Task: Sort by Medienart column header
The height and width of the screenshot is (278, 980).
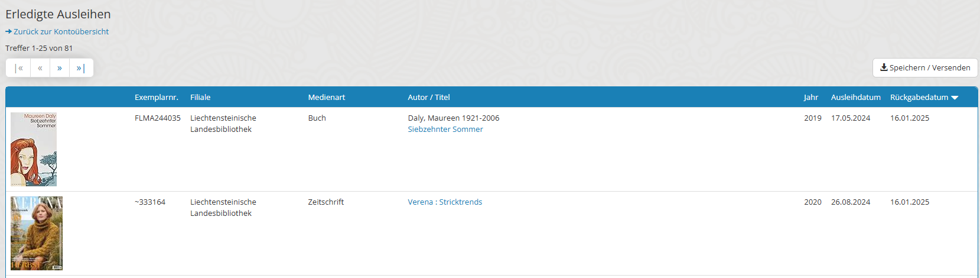Action: point(326,97)
